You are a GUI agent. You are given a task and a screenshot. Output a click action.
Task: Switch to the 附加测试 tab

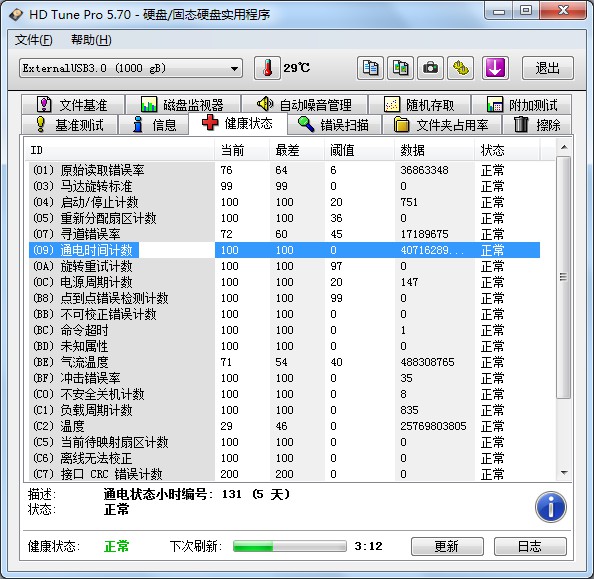tap(522, 105)
